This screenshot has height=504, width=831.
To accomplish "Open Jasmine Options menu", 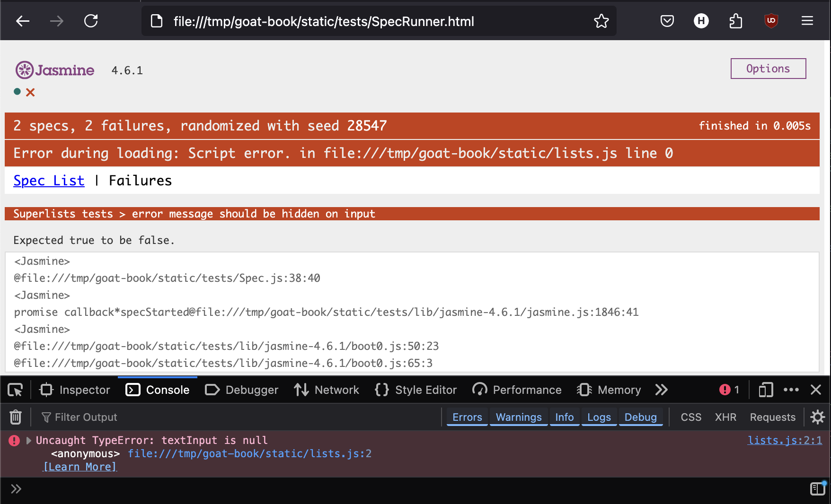I will (768, 69).
